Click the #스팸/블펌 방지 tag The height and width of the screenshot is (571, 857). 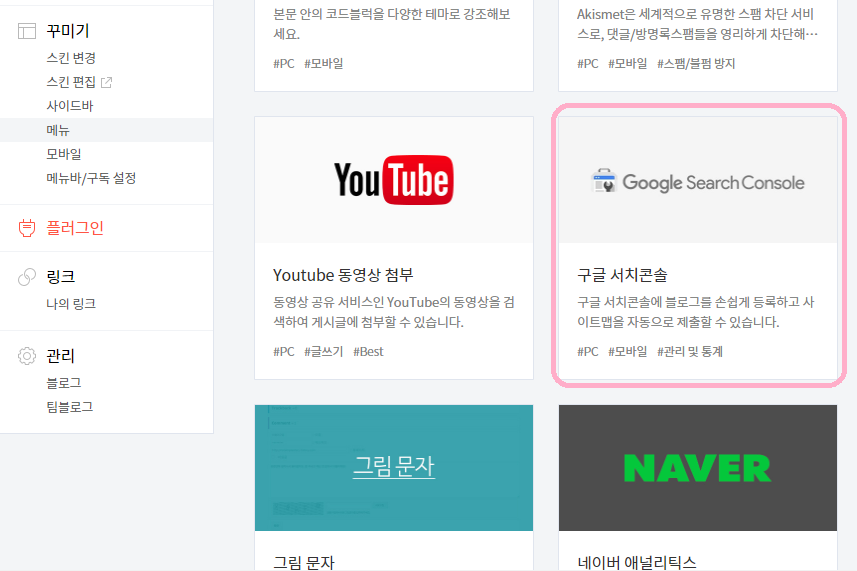[696, 63]
